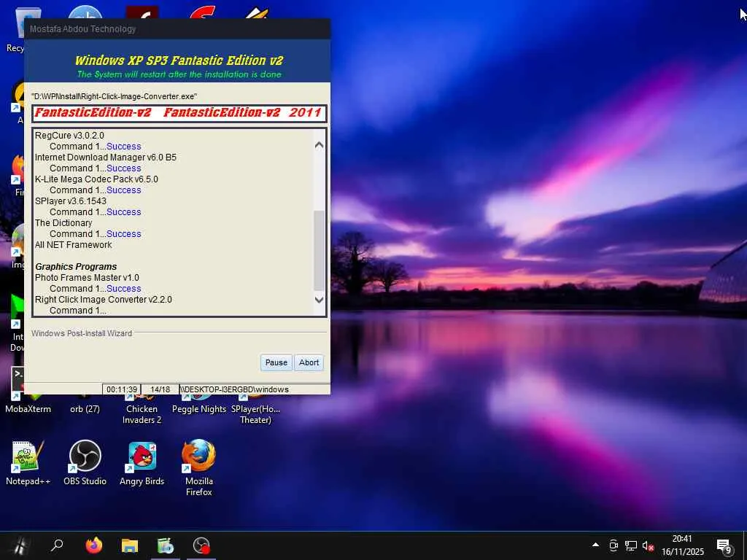This screenshot has width=747, height=560.
Task: Click the elapsed time 00:11:39 status field
Action: point(122,389)
